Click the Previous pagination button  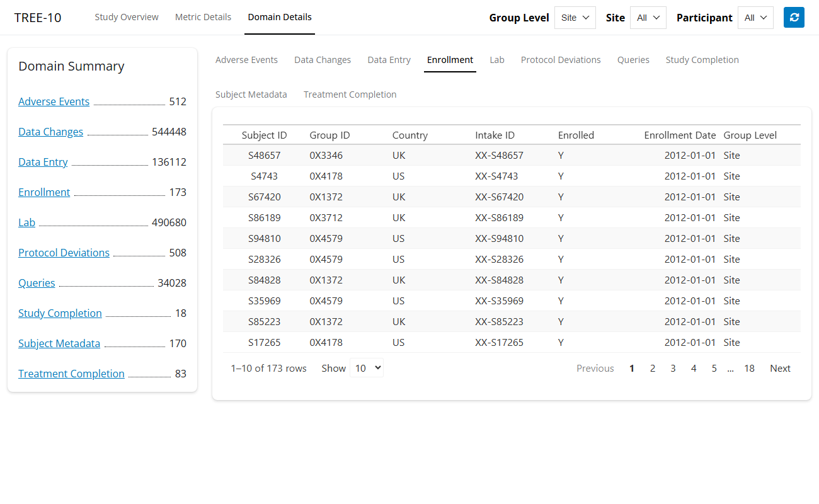pos(595,369)
